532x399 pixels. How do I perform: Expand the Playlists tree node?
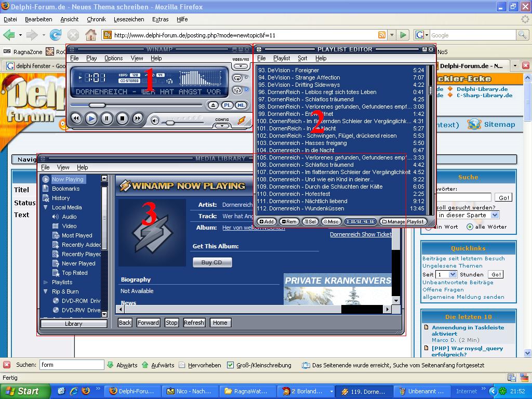click(x=46, y=282)
